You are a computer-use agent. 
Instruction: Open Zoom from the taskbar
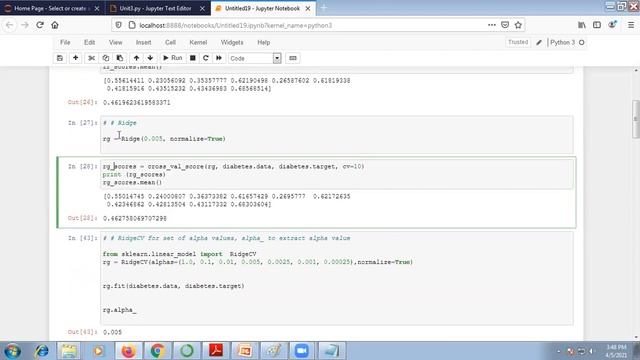click(x=302, y=351)
